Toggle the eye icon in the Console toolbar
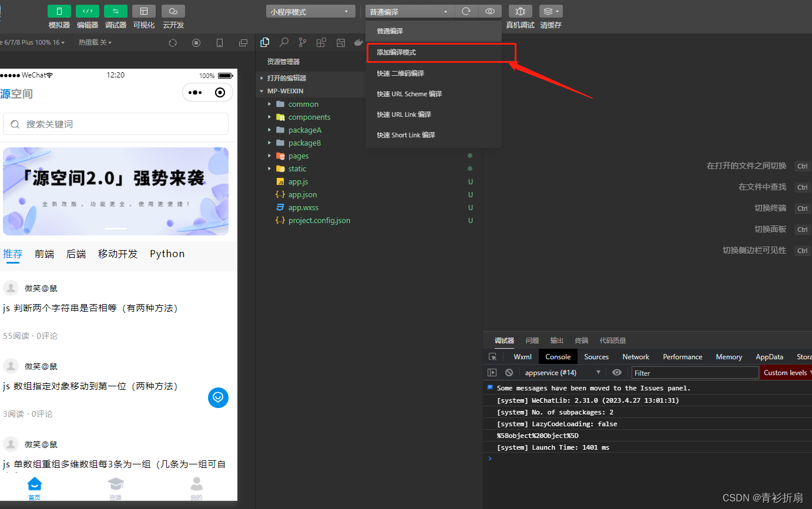This screenshot has width=812, height=509. click(616, 372)
